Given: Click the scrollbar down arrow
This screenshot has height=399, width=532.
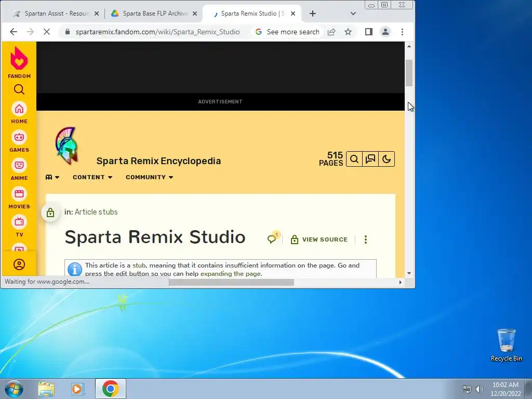Looking at the screenshot, I should pyautogui.click(x=409, y=273).
